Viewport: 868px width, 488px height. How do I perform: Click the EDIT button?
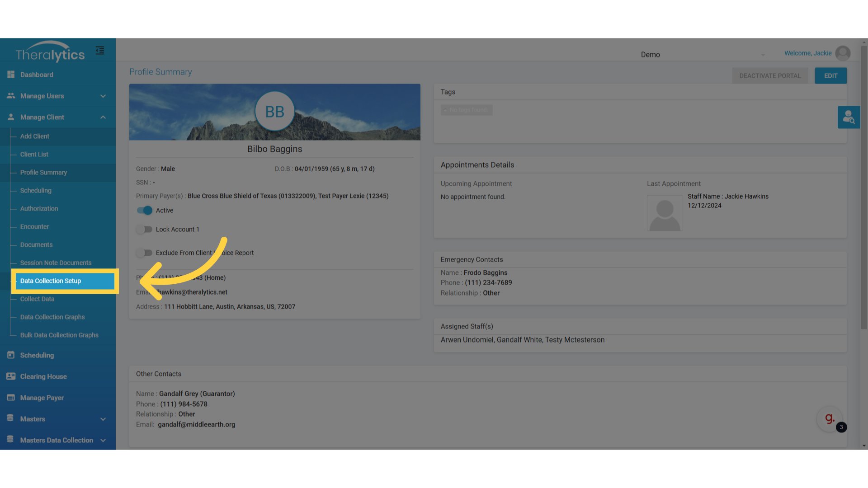pos(830,76)
